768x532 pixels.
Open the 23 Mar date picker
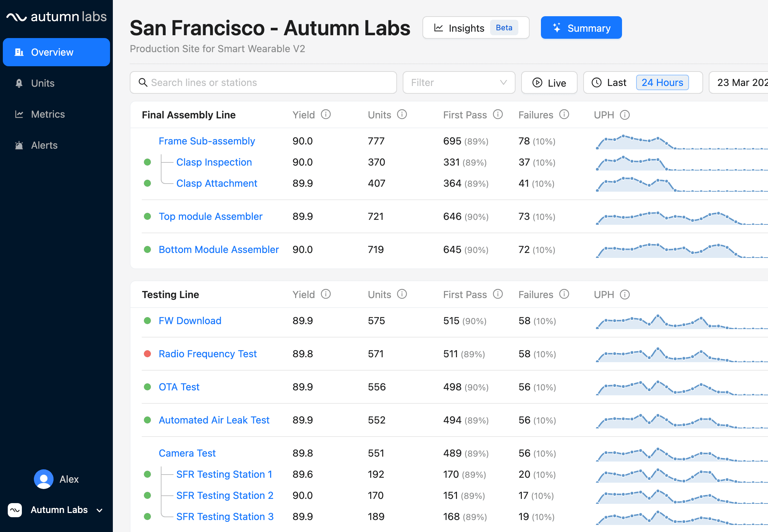click(739, 82)
